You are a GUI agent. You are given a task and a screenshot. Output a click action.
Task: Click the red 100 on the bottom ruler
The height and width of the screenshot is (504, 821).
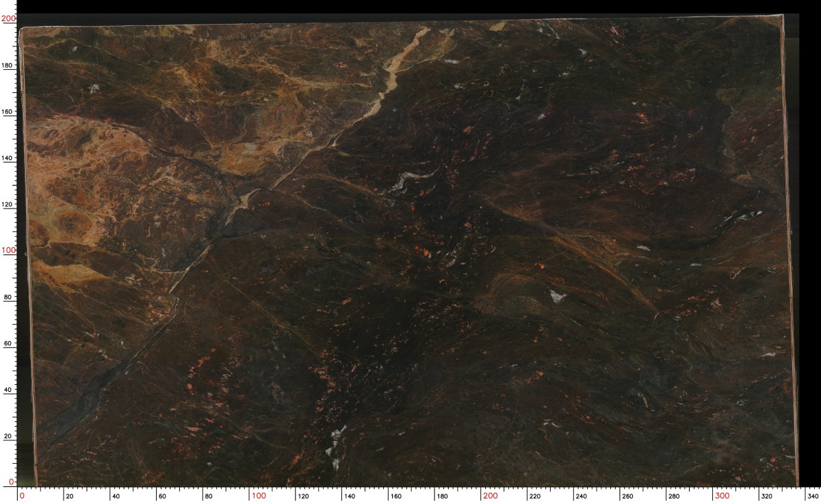[x=259, y=496]
